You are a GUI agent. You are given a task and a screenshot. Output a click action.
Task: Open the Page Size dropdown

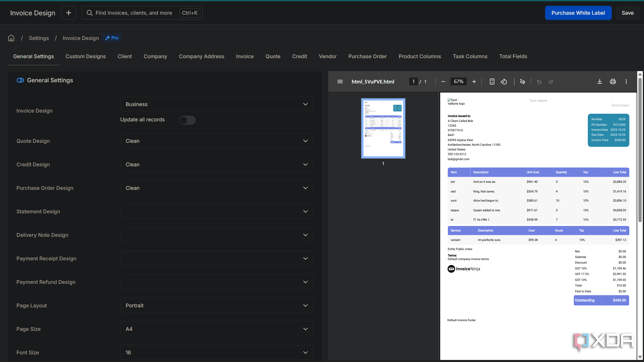216,329
